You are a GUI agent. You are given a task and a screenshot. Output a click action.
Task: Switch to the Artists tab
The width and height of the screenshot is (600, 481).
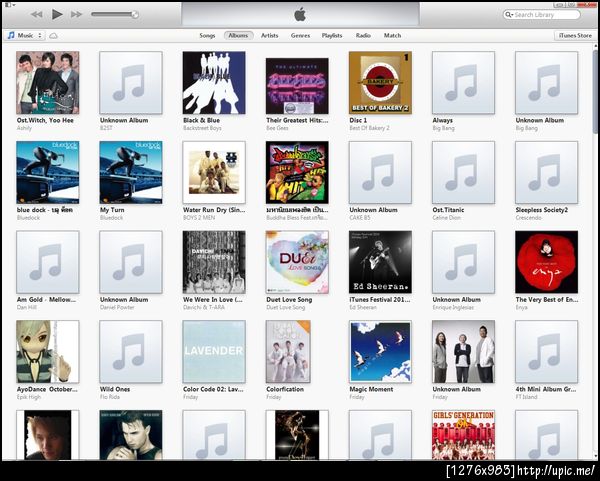tap(269, 36)
